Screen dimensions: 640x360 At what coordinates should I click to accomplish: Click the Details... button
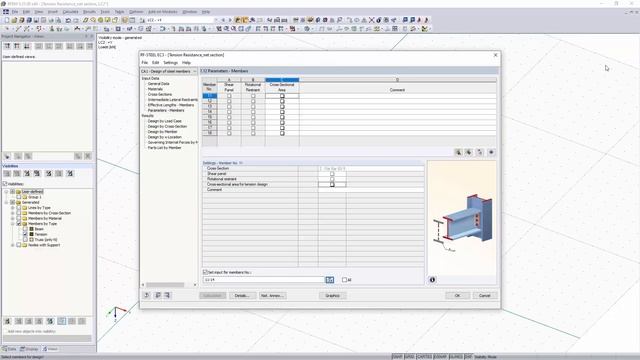(x=242, y=296)
